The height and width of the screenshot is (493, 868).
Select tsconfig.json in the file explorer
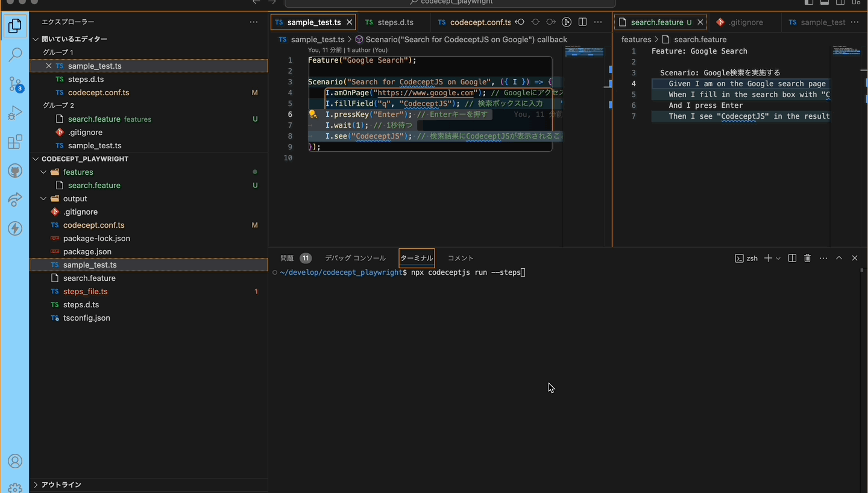pos(87,318)
